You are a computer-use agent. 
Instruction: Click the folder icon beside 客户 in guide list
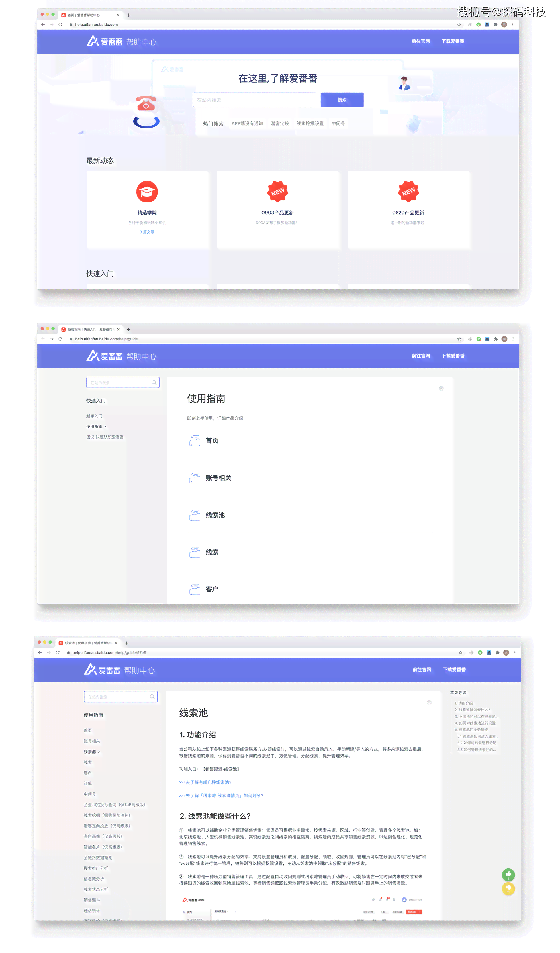(195, 589)
